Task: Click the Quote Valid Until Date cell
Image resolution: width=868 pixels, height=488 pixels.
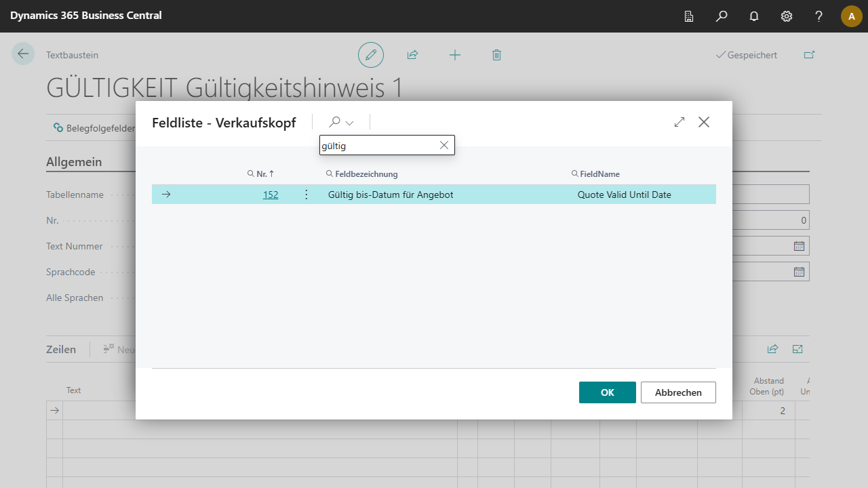Action: click(x=624, y=195)
